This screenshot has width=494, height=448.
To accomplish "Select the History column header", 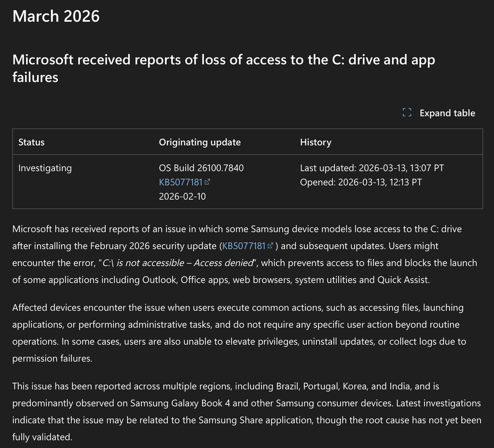I will click(x=316, y=142).
